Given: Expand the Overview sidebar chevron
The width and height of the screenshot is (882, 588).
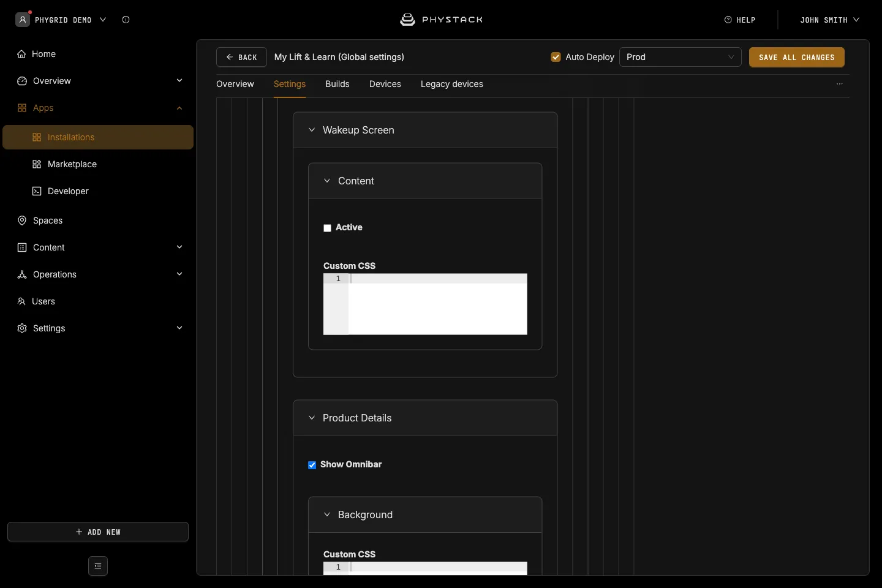Looking at the screenshot, I should click(x=179, y=81).
